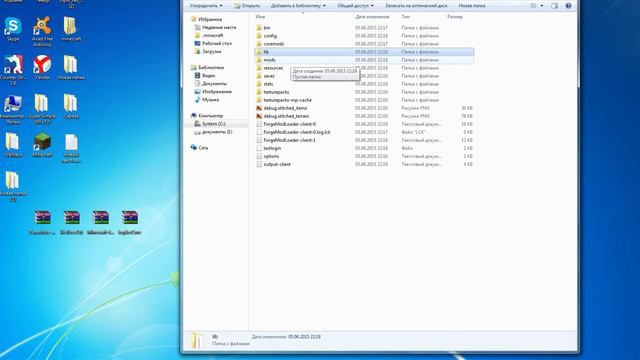
Task: Sort by the Размер column header
Action: [x=455, y=17]
